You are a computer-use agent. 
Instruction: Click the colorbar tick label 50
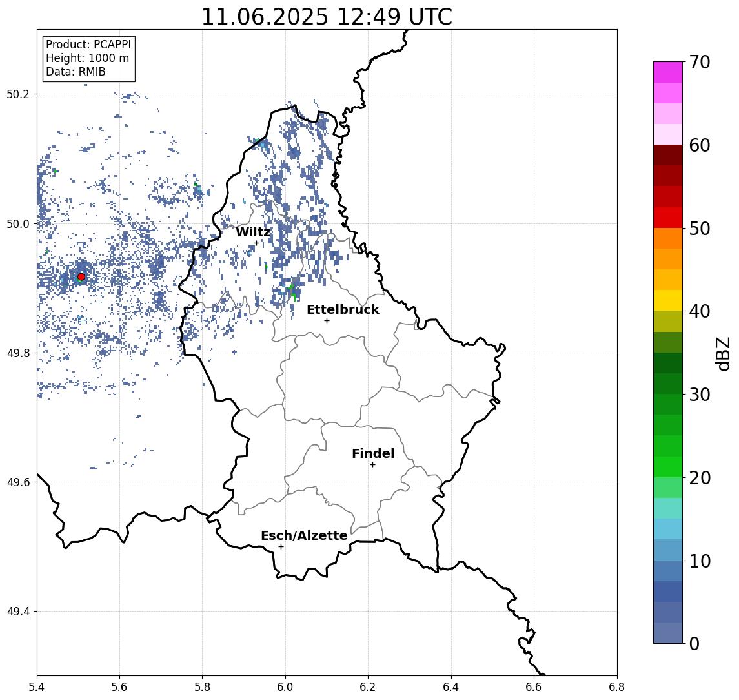(700, 229)
